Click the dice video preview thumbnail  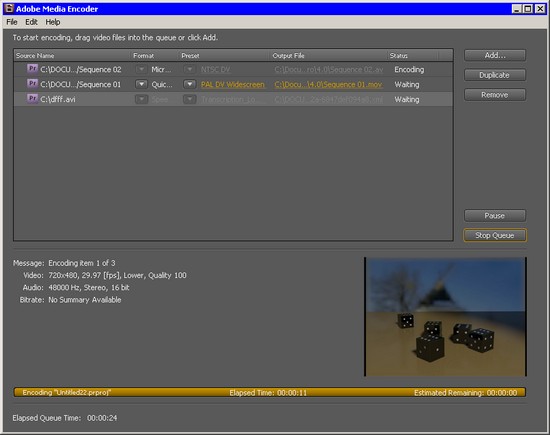445,317
